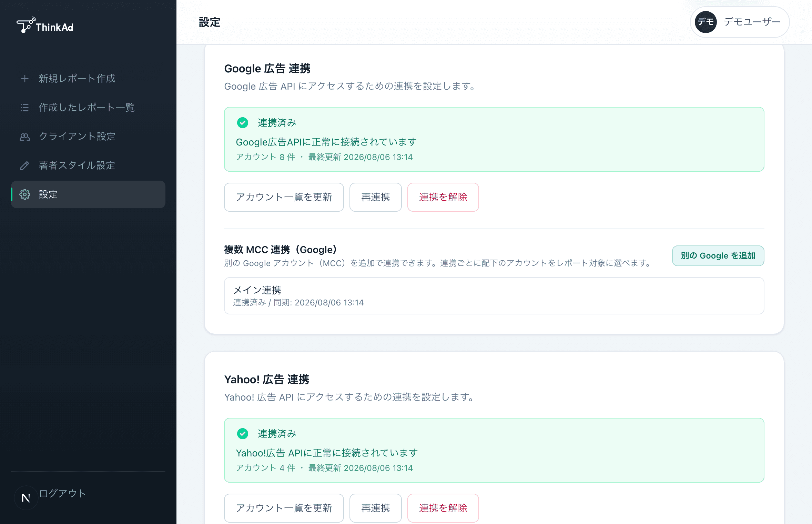Click the list icon for 作成したレポート一覧
The height and width of the screenshot is (524, 812).
(25, 108)
